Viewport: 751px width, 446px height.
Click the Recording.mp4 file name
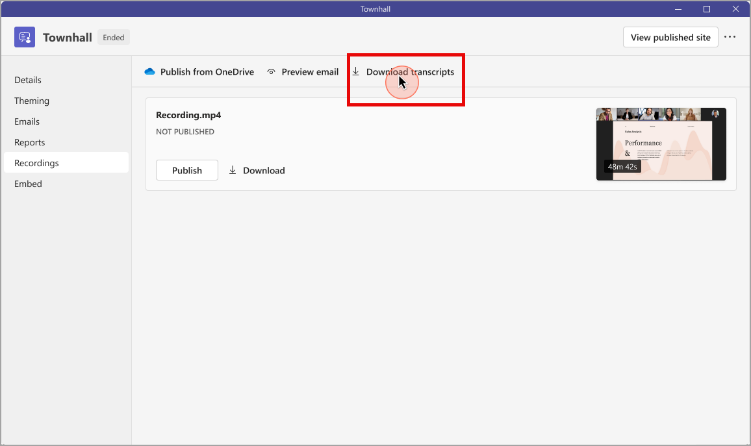[x=188, y=115]
